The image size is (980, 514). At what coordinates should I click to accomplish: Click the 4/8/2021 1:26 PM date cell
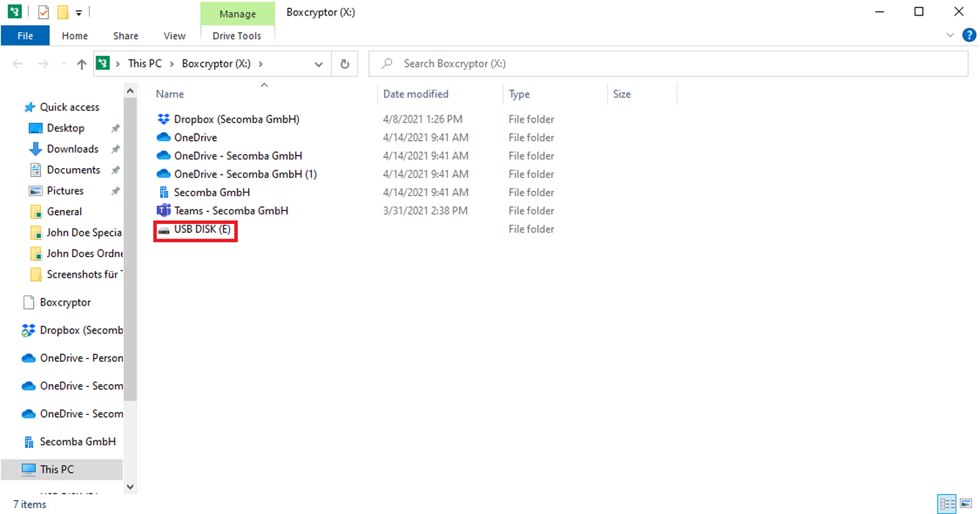[422, 119]
